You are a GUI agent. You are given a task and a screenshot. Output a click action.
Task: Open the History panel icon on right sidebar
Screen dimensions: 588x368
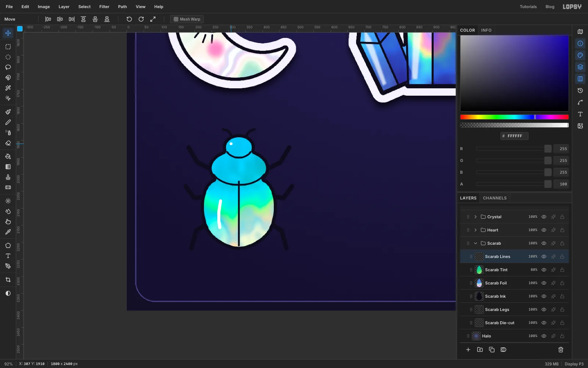tap(580, 91)
